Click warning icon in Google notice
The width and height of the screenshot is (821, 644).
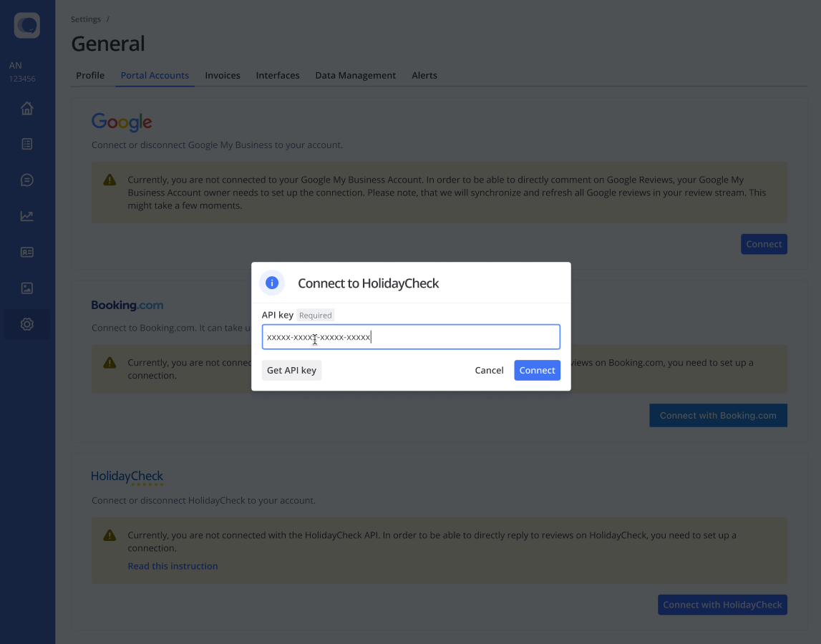point(110,180)
